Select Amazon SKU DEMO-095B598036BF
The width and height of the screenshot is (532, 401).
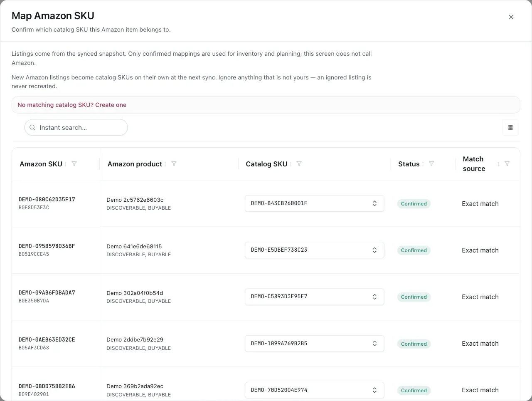click(x=47, y=246)
